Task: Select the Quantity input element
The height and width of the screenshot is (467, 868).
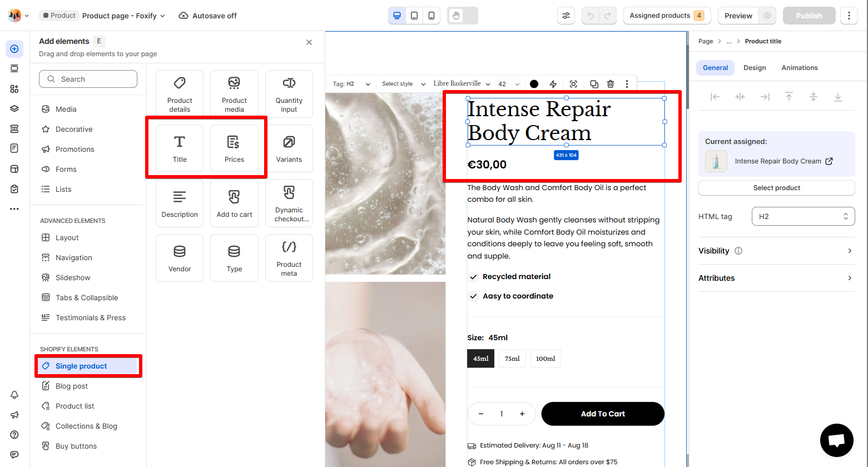Action: 289,94
